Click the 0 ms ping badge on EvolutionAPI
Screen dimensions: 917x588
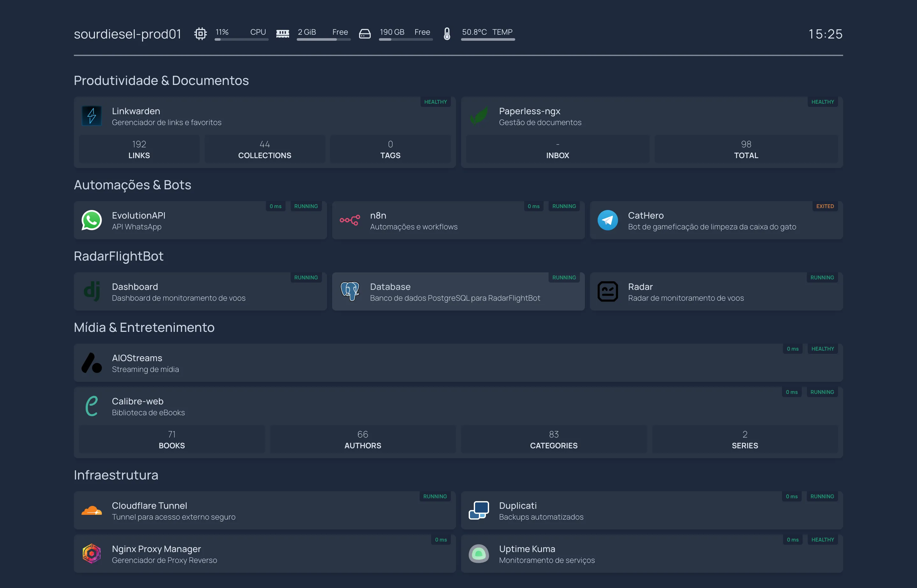[x=275, y=206]
